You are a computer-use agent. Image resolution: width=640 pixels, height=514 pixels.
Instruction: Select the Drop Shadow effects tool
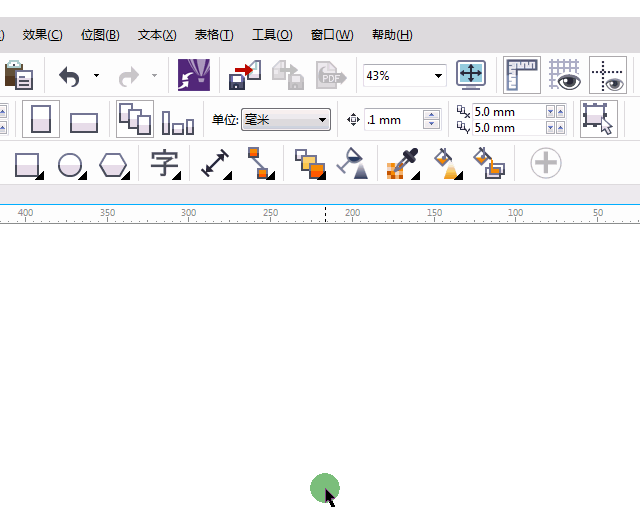coord(310,164)
